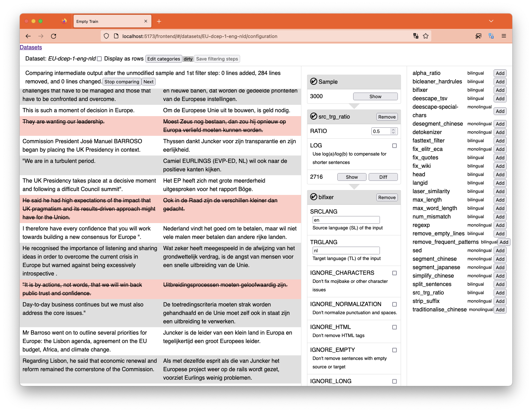Click Stop comparing
532x412 pixels.
(x=122, y=82)
